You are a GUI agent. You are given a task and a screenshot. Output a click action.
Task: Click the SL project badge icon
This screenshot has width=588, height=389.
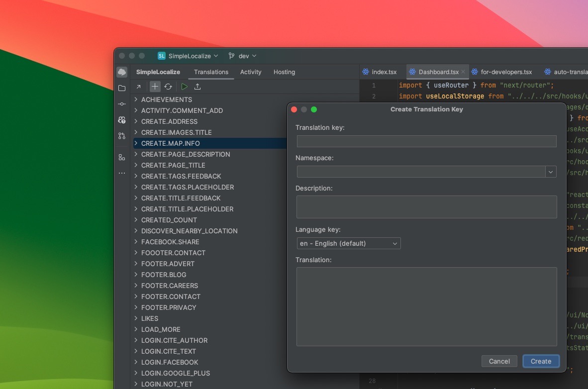pyautogui.click(x=162, y=56)
